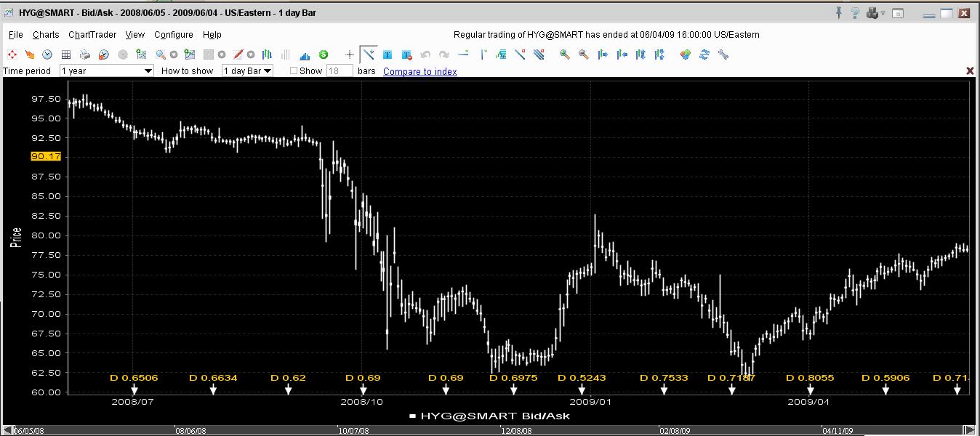The image size is (980, 436).
Task: Select the crosshair cursor tool
Action: pyautogui.click(x=350, y=54)
